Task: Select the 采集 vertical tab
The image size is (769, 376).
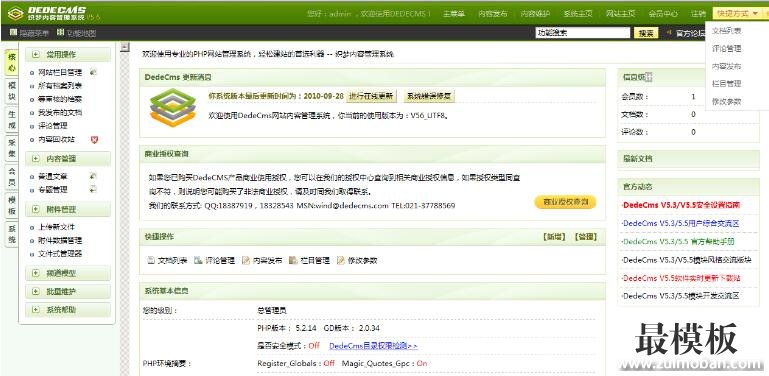Action: [12, 149]
